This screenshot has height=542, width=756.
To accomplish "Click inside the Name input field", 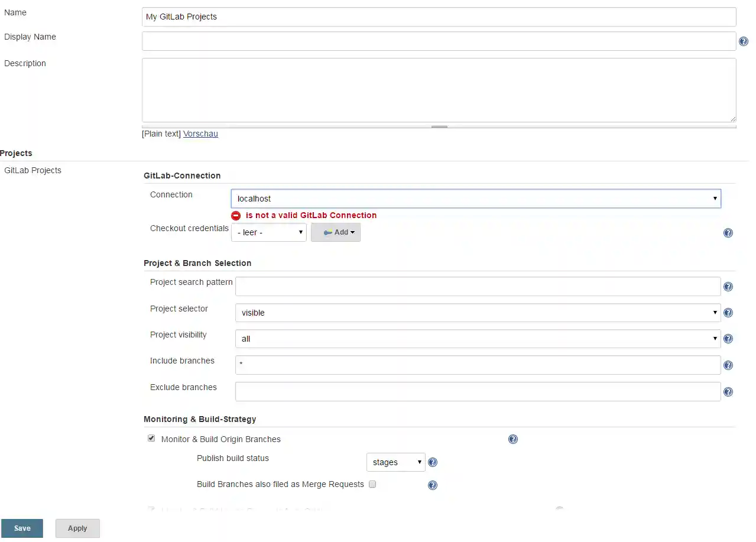I will tap(438, 17).
